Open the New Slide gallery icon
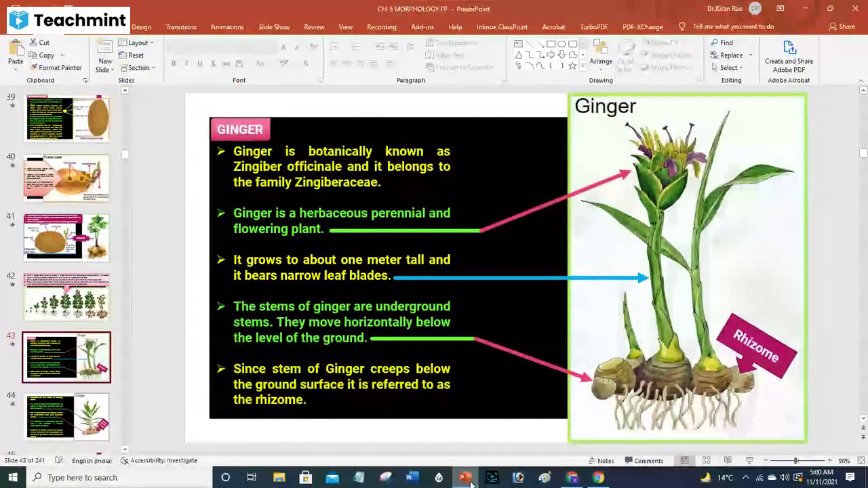 pyautogui.click(x=104, y=47)
